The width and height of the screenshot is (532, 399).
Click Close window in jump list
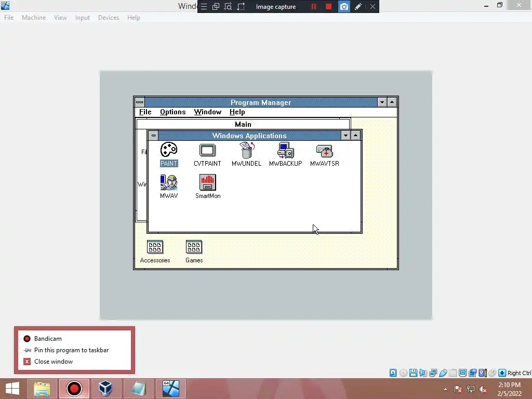tap(74, 362)
